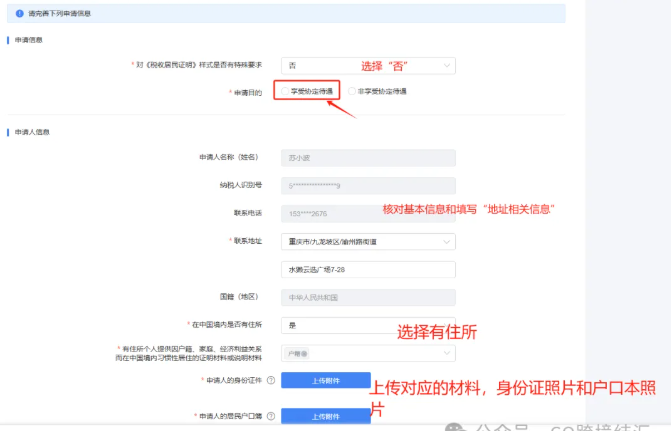
Task: Click the 申请人名称 name field
Action: (368, 157)
